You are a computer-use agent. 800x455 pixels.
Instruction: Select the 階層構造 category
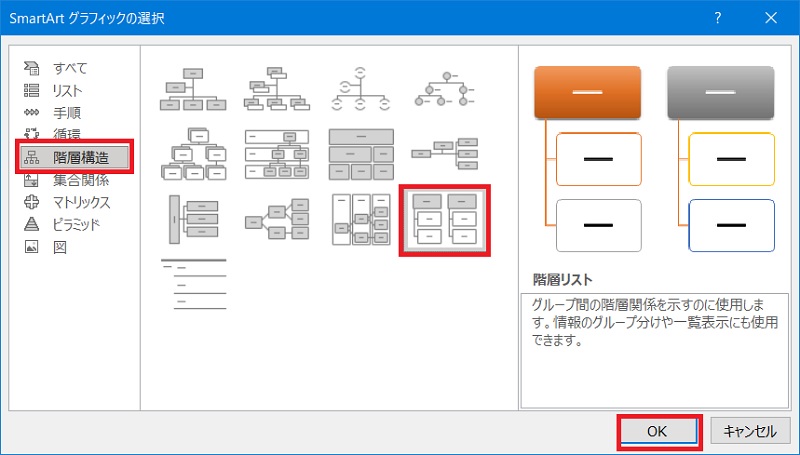click(x=74, y=158)
